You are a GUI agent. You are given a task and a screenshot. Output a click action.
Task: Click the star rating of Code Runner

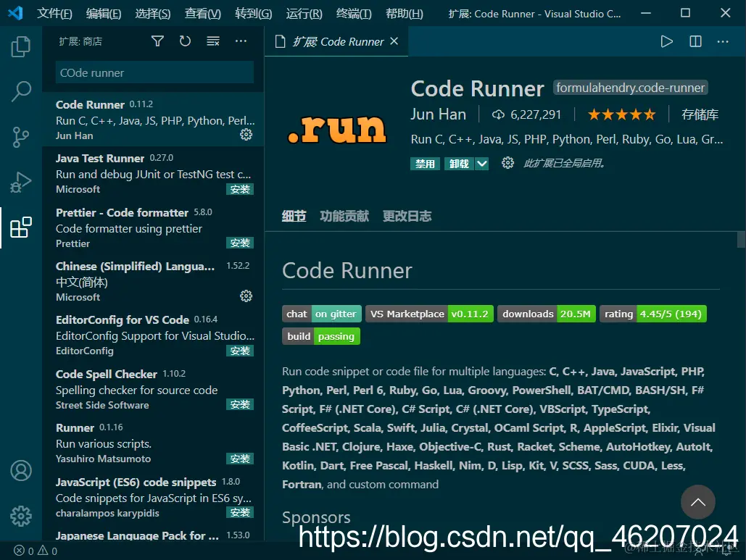click(621, 114)
